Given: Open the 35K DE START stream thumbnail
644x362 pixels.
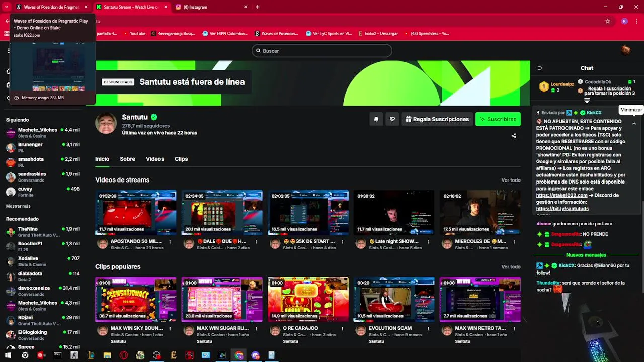Looking at the screenshot, I should pyautogui.click(x=308, y=213).
